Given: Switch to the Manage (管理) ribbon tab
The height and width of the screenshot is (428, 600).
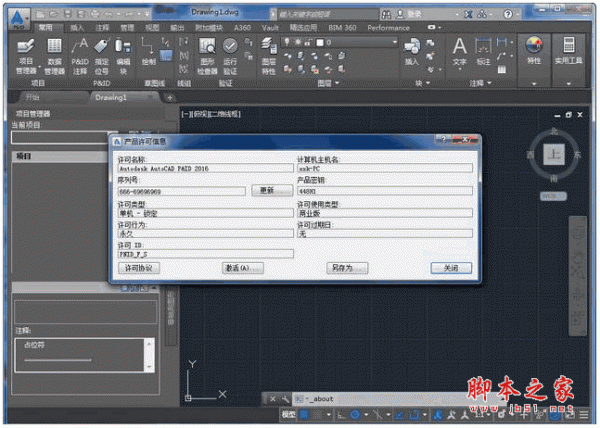Looking at the screenshot, I should click(127, 28).
